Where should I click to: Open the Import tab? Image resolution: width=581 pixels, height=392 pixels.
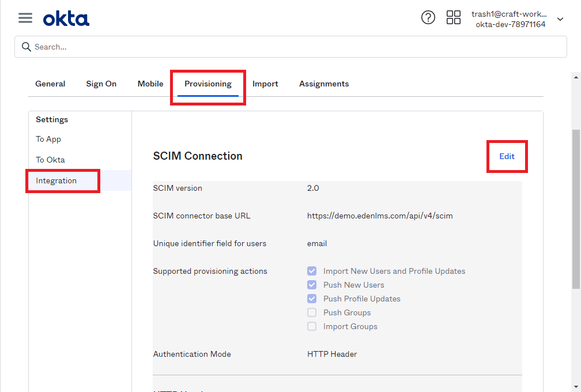(265, 84)
